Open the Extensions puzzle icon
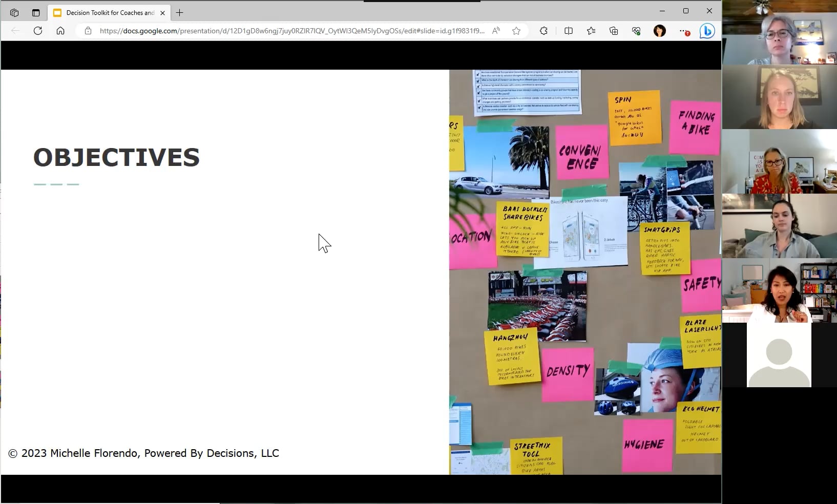Viewport: 837px width, 504px height. coord(543,31)
